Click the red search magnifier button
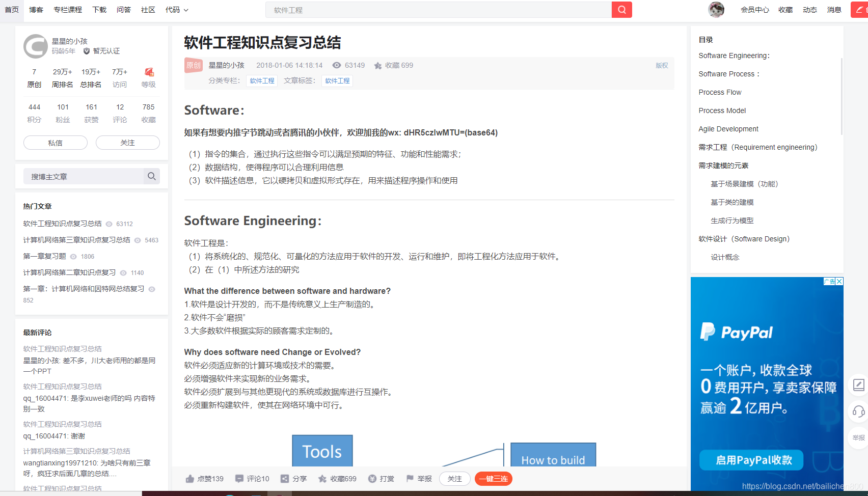This screenshot has width=868, height=496. click(x=621, y=10)
